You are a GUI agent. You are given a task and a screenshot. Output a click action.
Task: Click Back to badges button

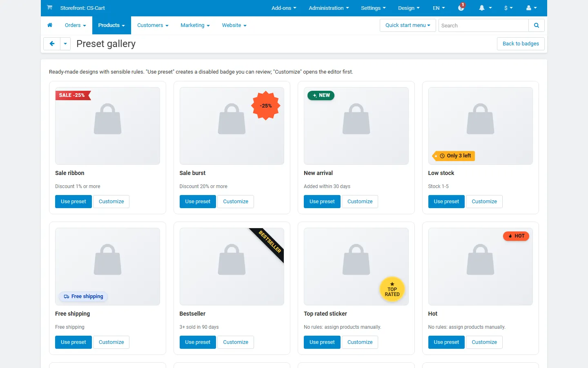(521, 44)
